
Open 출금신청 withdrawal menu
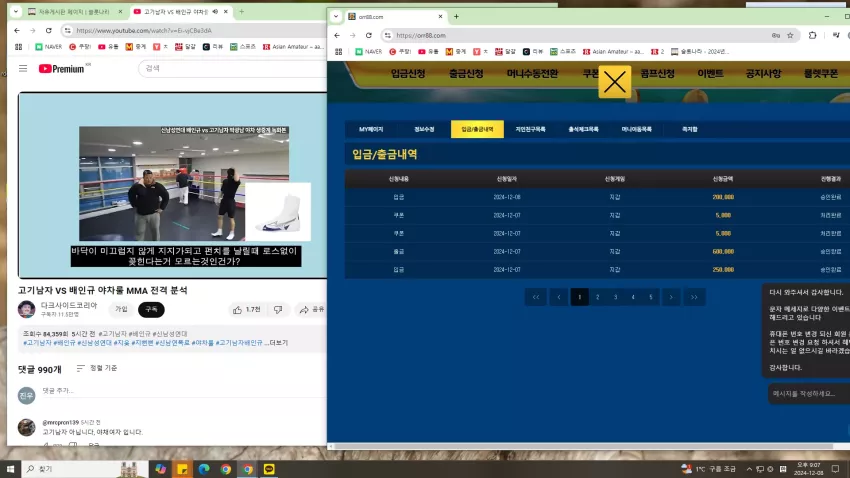(x=466, y=74)
